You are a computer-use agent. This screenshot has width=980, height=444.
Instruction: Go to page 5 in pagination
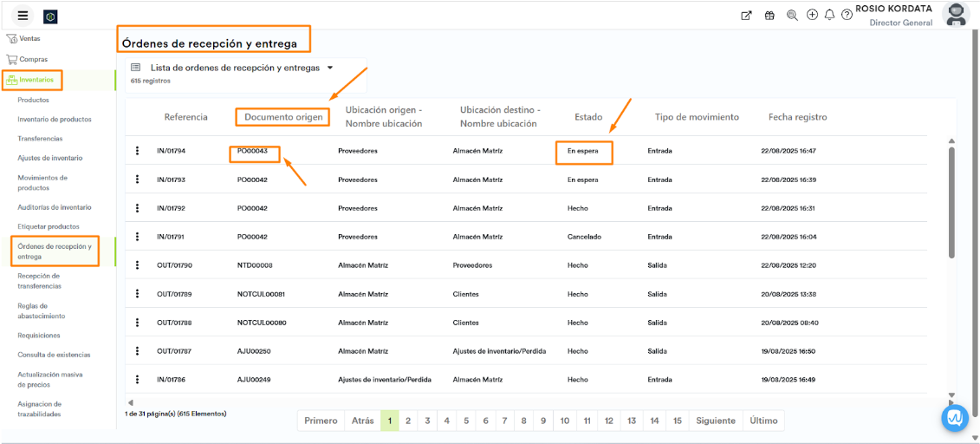click(466, 421)
